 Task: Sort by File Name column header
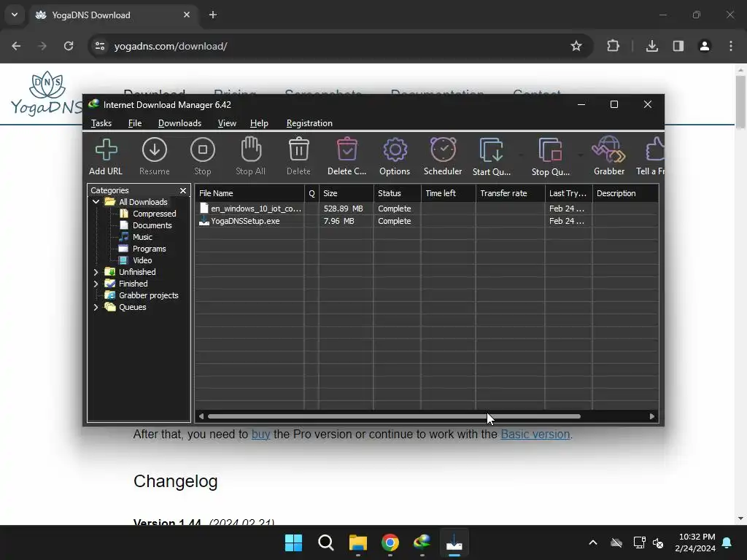pos(249,193)
